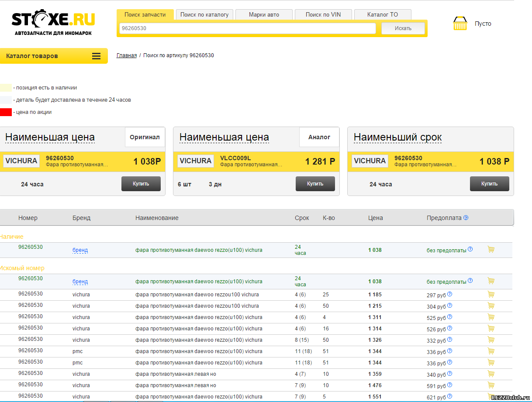Add the 1 326 price item to cart
Viewport: 532px width, 402px height.
point(491,340)
